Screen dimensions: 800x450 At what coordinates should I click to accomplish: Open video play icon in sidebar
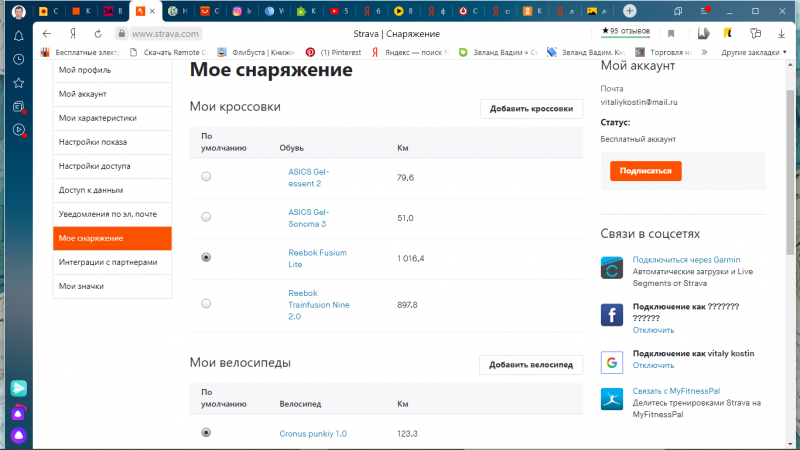19,130
